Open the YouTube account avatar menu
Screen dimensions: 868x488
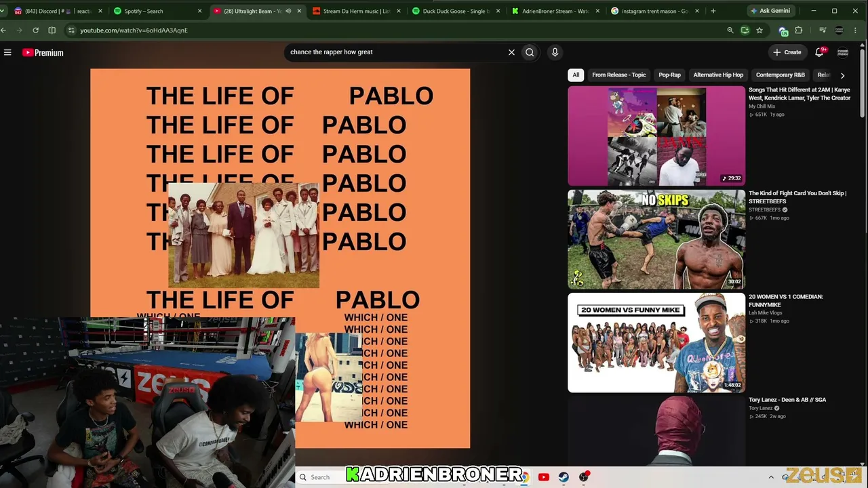(x=842, y=52)
